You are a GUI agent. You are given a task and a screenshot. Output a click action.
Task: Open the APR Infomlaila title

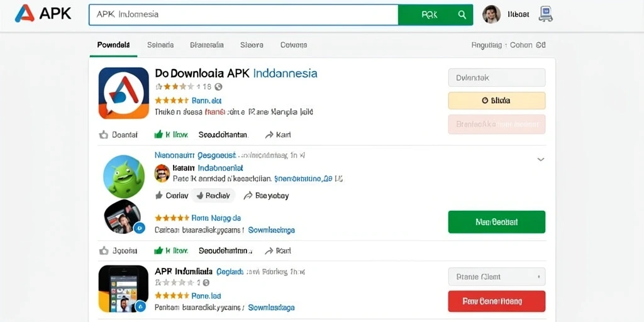(184, 272)
